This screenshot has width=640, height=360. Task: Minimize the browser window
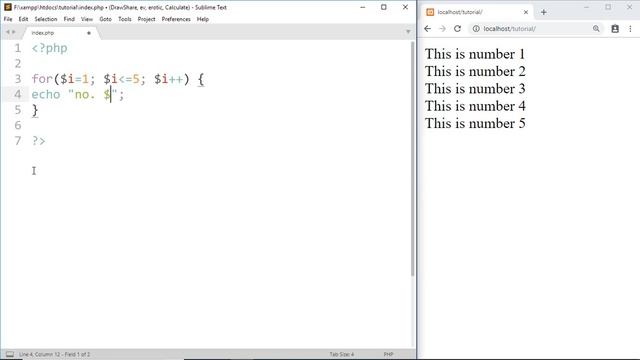[587, 7]
